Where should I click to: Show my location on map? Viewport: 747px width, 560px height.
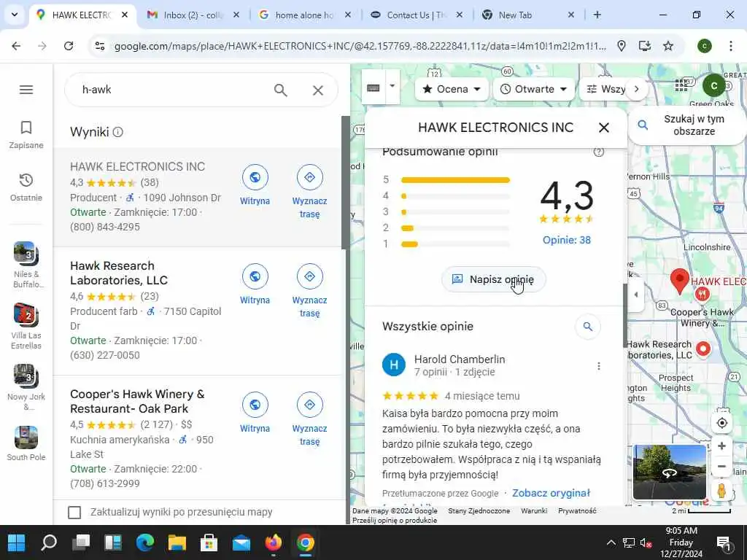pyautogui.click(x=721, y=423)
